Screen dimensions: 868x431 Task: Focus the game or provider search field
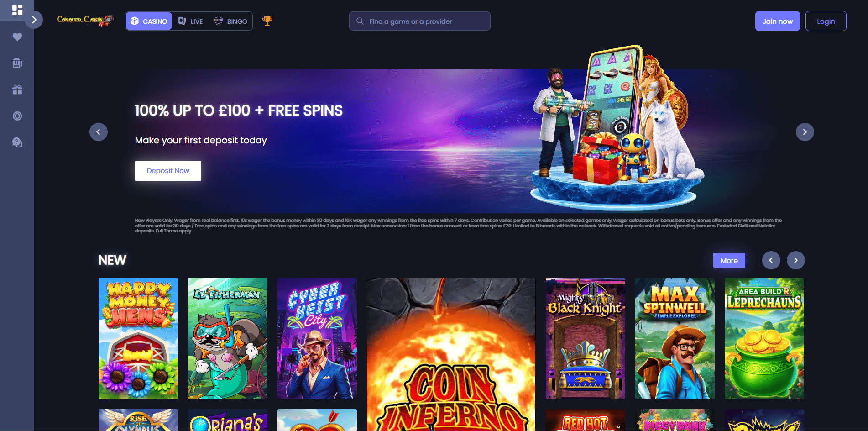click(419, 21)
